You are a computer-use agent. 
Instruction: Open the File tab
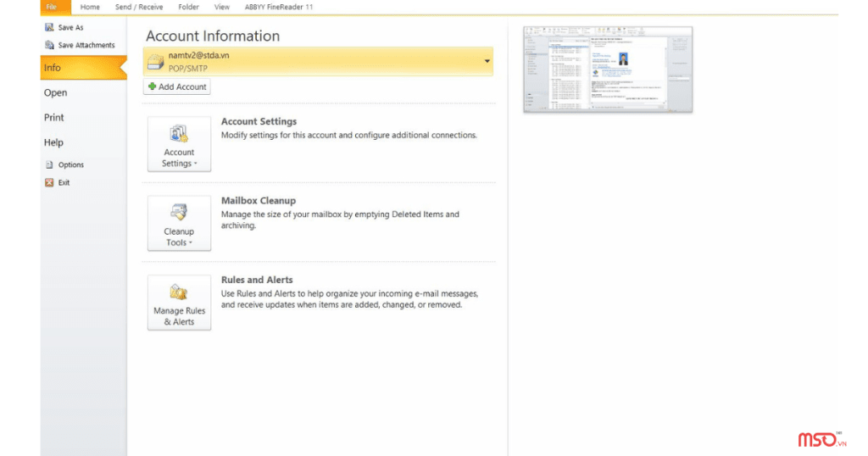coord(55,7)
